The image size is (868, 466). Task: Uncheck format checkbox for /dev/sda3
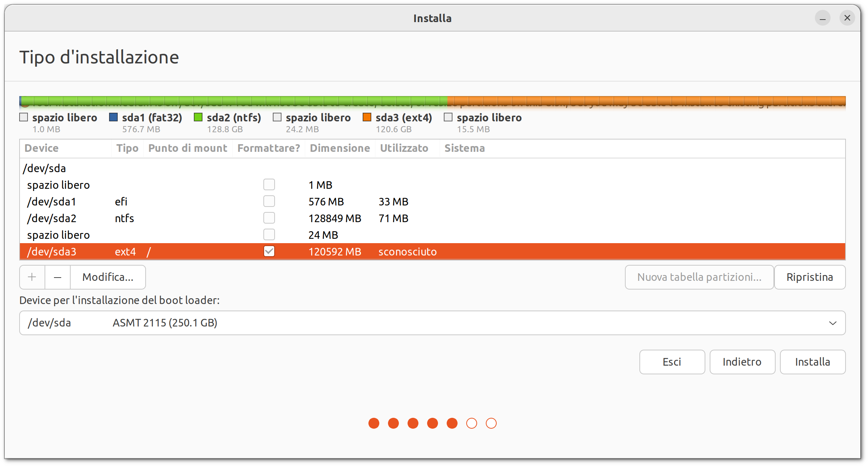[x=269, y=251]
